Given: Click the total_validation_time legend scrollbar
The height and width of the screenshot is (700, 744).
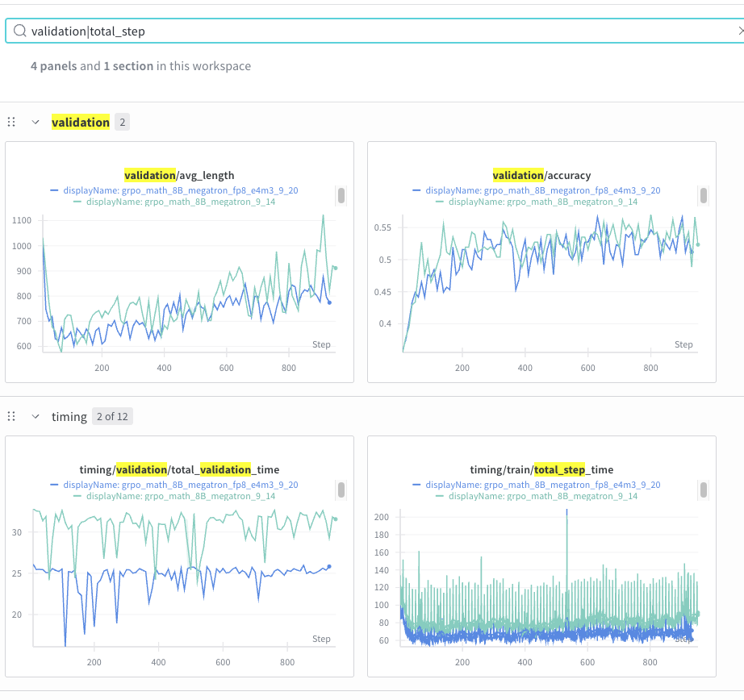Looking at the screenshot, I should [x=341, y=490].
